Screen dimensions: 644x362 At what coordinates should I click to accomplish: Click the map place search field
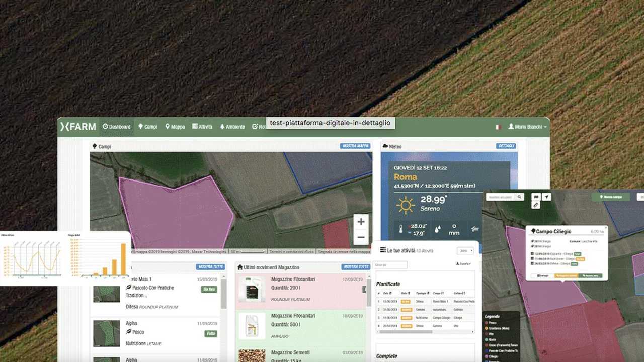click(500, 197)
